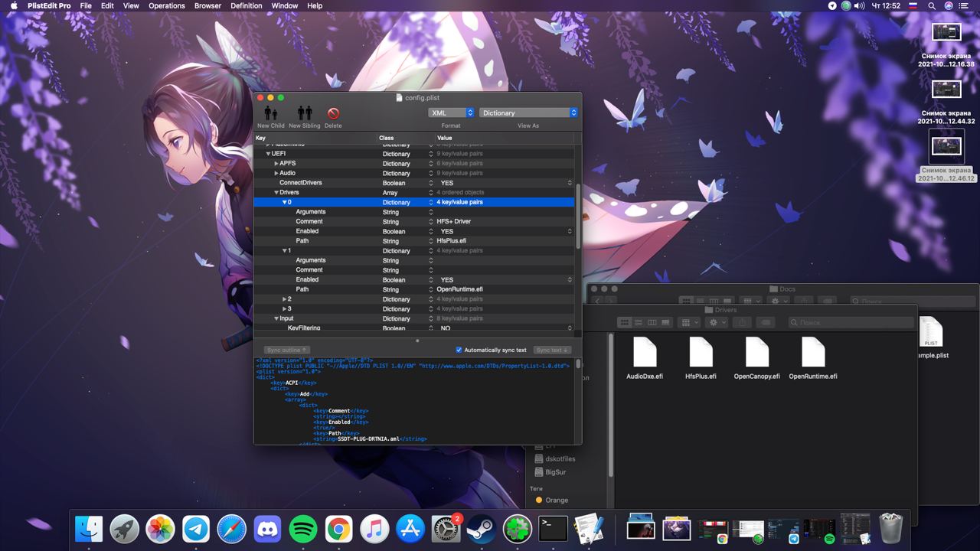The width and height of the screenshot is (980, 551).
Task: Open the action gear menu in Drivers window
Action: [717, 322]
